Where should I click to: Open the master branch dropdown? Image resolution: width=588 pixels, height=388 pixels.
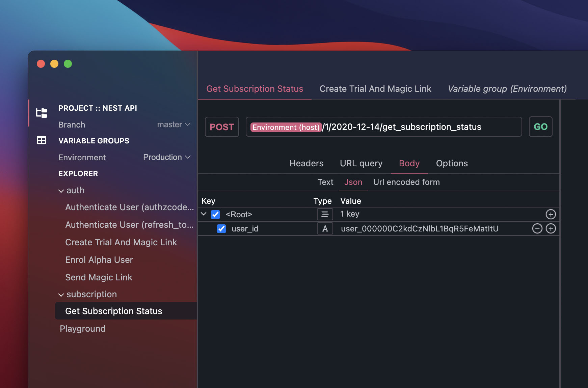188,124
